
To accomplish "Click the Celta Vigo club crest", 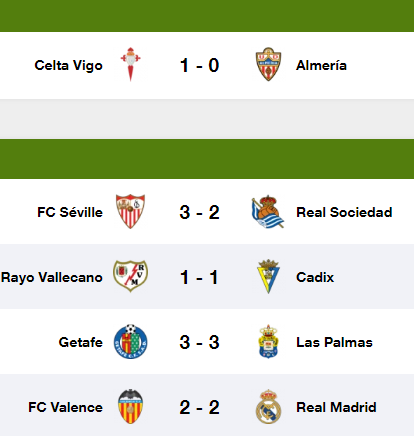I will 130,65.
